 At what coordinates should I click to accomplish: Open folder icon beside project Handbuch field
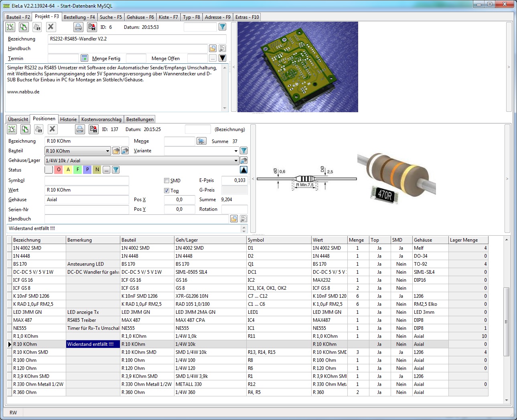point(213,48)
